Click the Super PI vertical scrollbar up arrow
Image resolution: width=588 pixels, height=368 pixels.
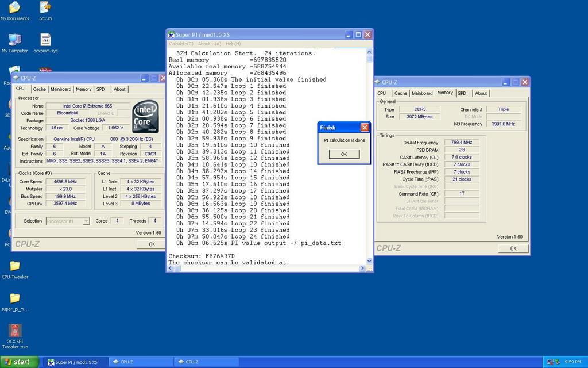click(369, 52)
